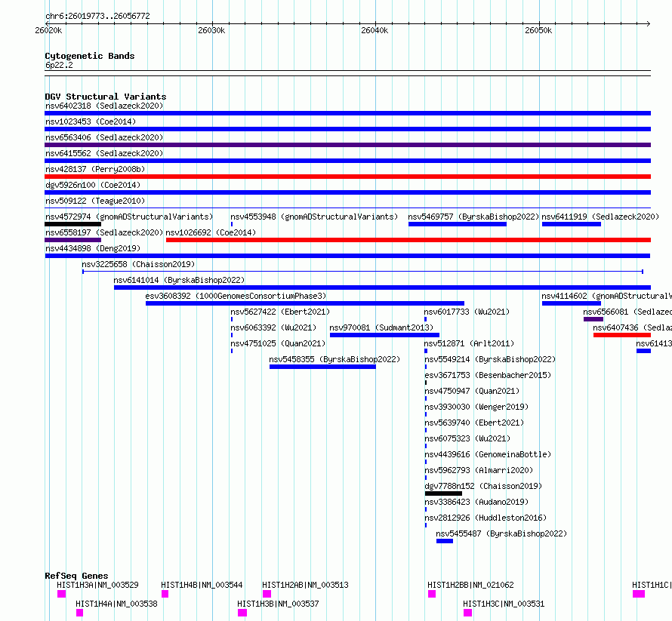
Task: Click the black dgv7788n152 (Chaisson2019) bar
Action: (443, 493)
